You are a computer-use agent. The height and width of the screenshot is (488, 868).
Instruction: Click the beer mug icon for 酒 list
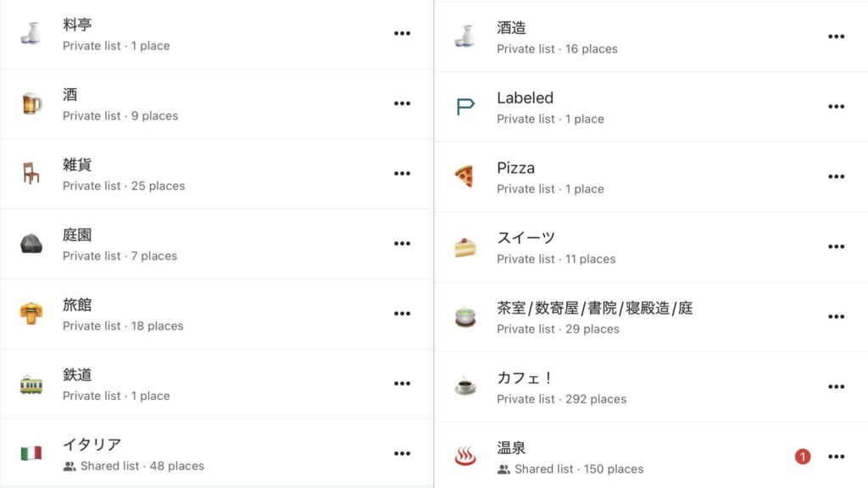(x=31, y=103)
